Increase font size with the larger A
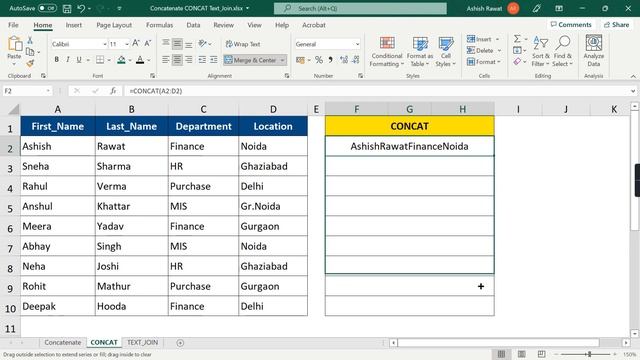This screenshot has height=360, width=640. 136,43
